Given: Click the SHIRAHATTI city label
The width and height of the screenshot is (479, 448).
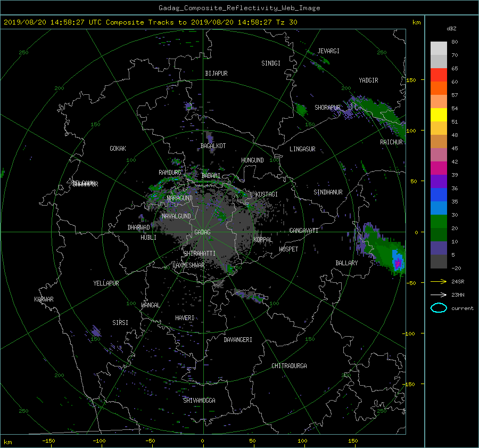Looking at the screenshot, I should tap(200, 254).
